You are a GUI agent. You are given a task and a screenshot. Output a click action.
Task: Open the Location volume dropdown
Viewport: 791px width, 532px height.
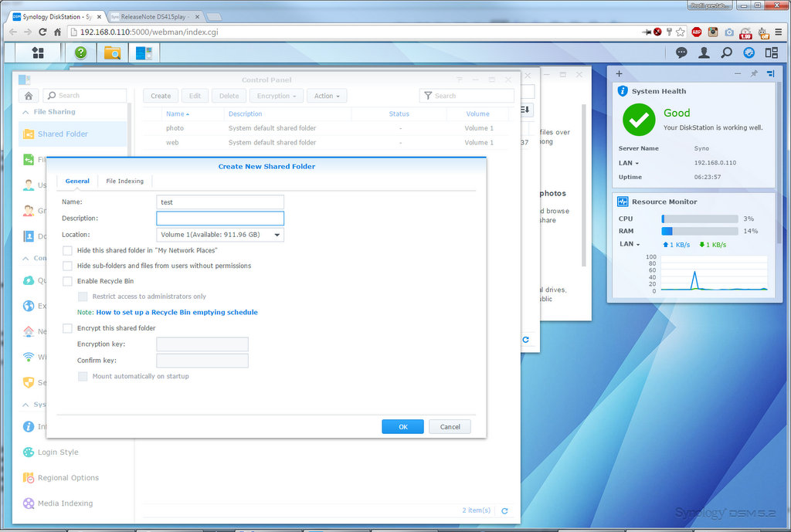pyautogui.click(x=220, y=235)
